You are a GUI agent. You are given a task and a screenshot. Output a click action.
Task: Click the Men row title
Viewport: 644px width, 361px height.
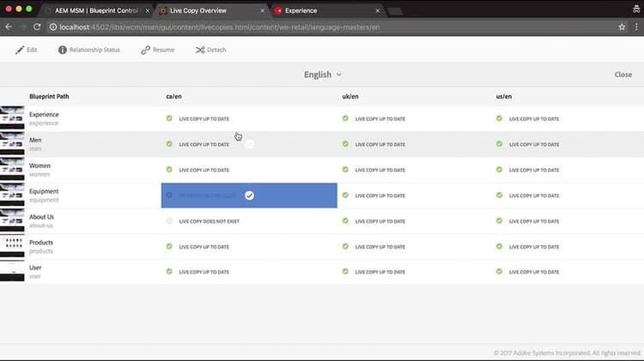(x=35, y=140)
